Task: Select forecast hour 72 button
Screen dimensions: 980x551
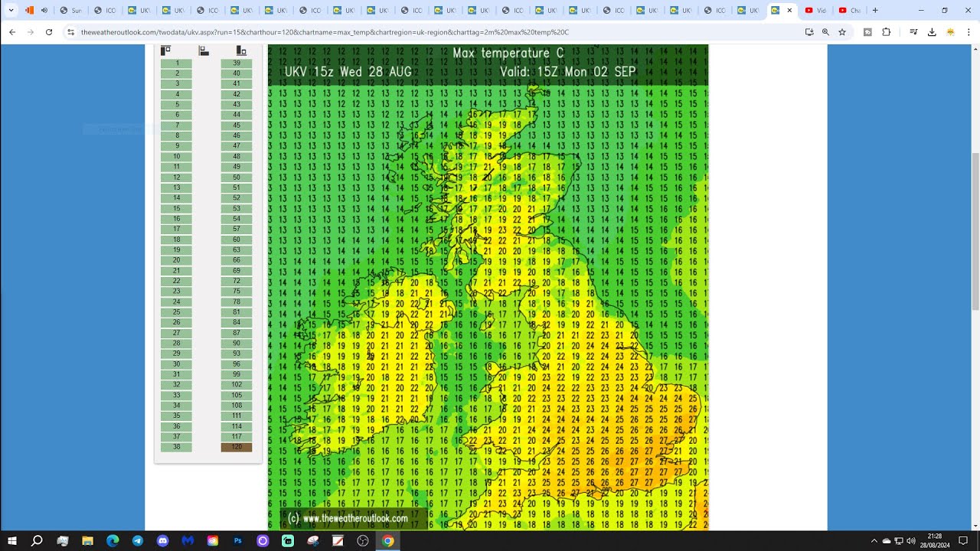Action: (x=237, y=281)
